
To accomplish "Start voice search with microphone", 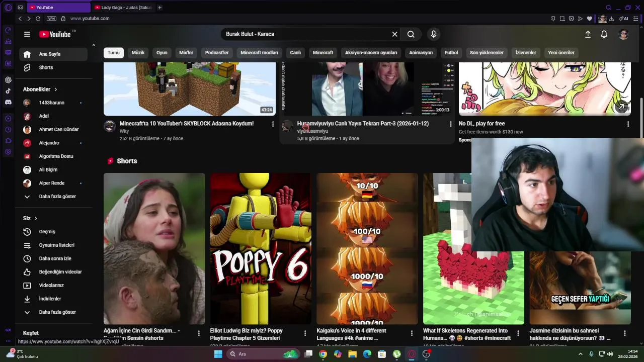I will 434,34.
